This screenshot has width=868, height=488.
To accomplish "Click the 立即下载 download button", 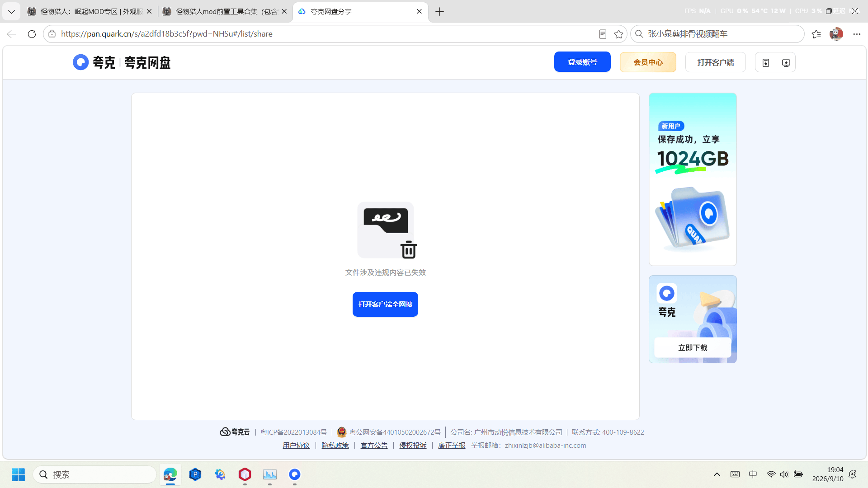I will (x=693, y=347).
